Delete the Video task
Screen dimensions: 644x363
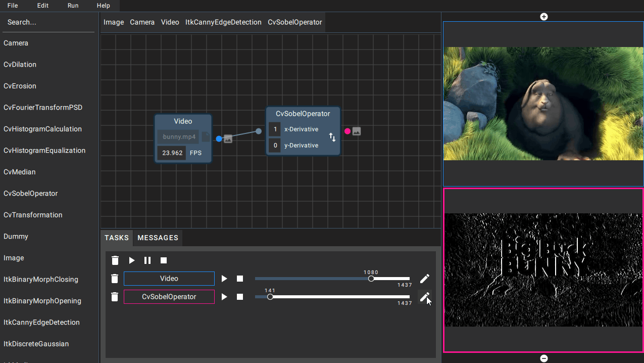(x=115, y=279)
